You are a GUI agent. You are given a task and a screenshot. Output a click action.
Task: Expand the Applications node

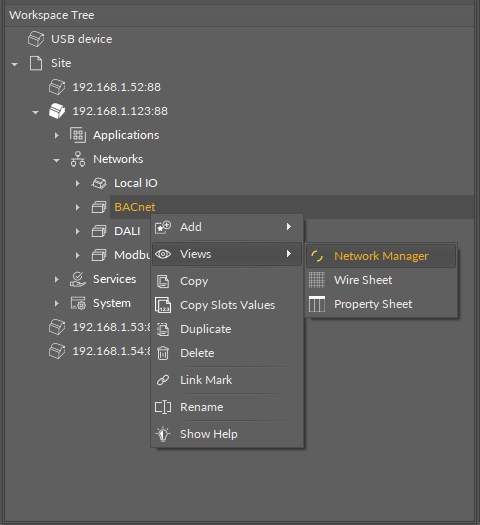(x=57, y=135)
